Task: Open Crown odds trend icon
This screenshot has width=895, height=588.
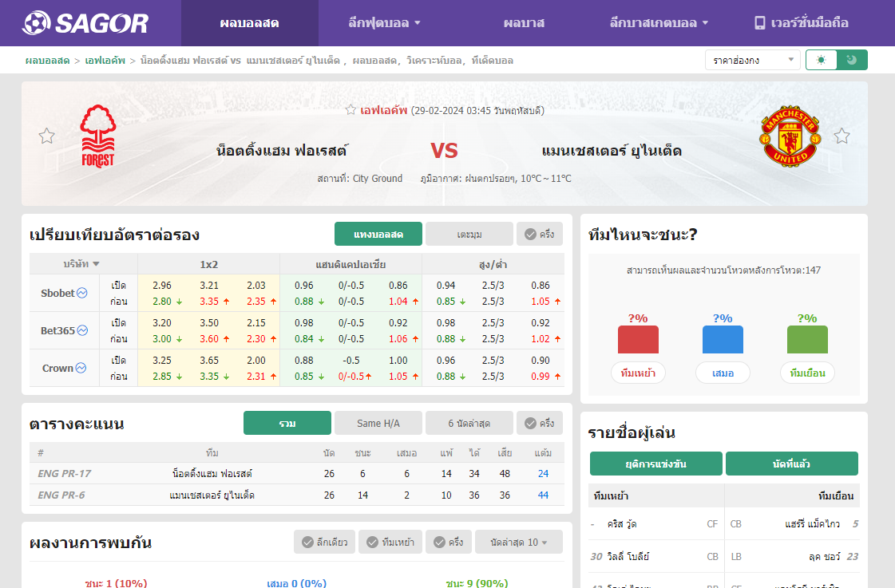Action: pos(81,368)
